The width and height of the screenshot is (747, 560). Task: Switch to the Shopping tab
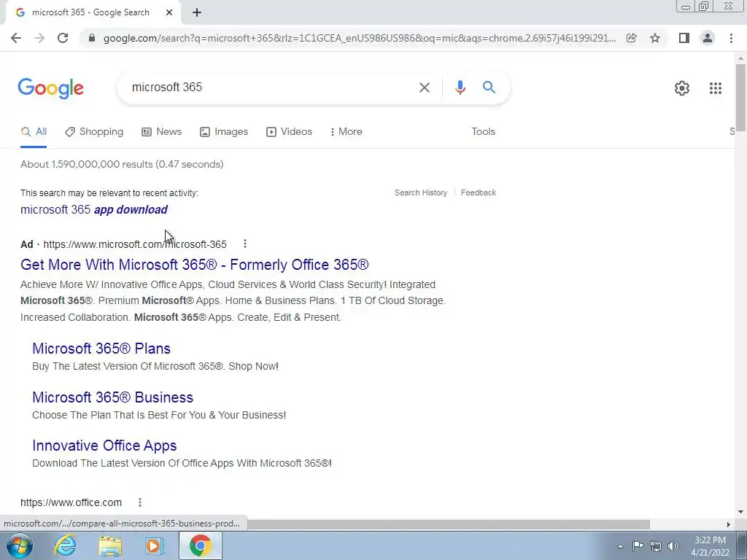pos(94,132)
